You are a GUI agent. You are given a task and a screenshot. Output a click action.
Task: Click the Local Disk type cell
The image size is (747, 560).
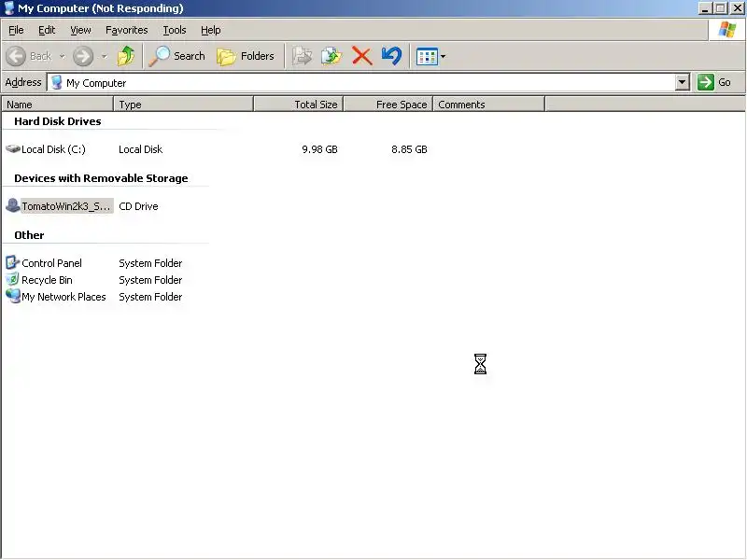(x=141, y=149)
